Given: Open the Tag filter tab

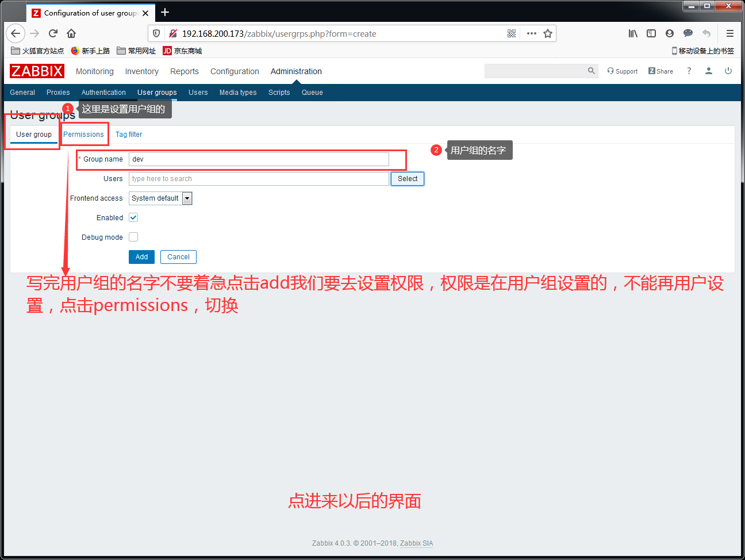Looking at the screenshot, I should click(129, 135).
